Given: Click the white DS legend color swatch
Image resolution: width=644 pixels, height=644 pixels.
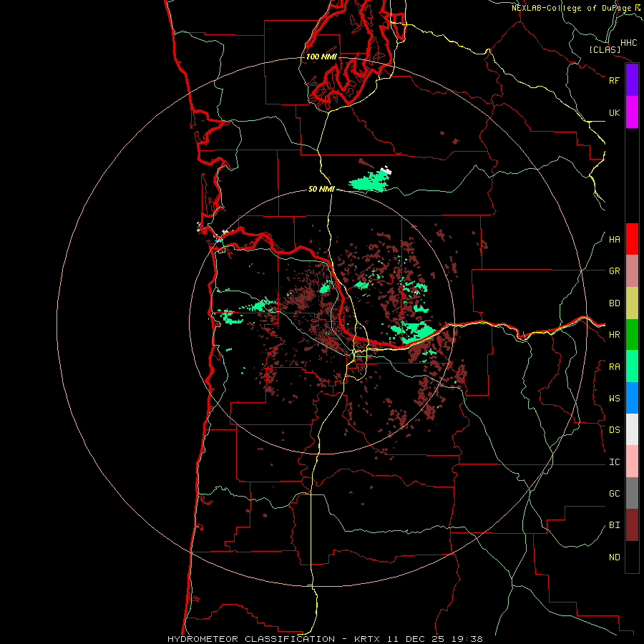Looking at the screenshot, I should coord(632,429).
